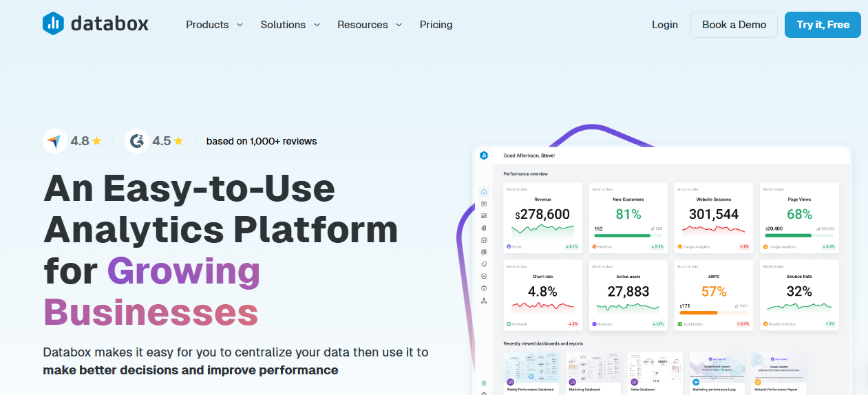
Task: Click the Revenue sparkline chart
Action: [543, 231]
